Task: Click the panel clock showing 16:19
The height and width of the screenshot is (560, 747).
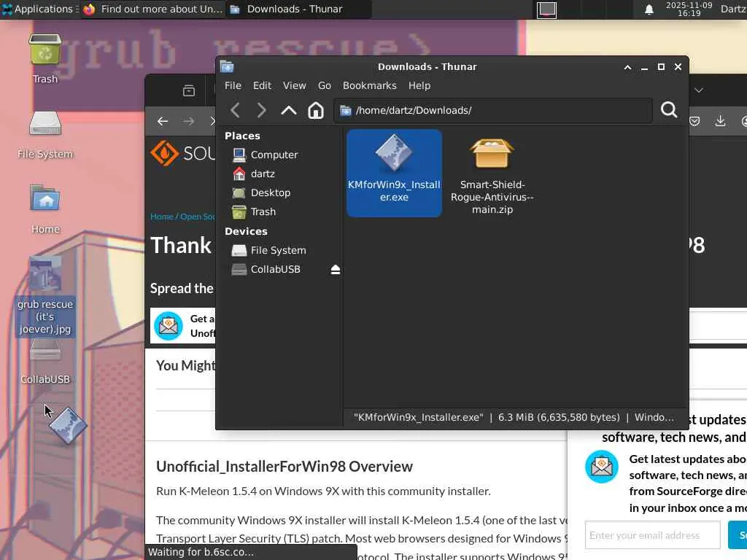Action: (689, 9)
